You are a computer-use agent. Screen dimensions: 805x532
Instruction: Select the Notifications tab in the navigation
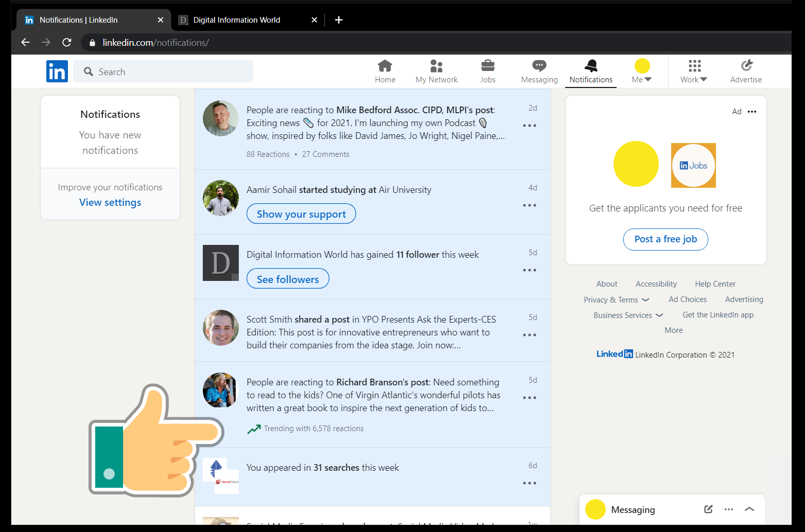point(590,71)
